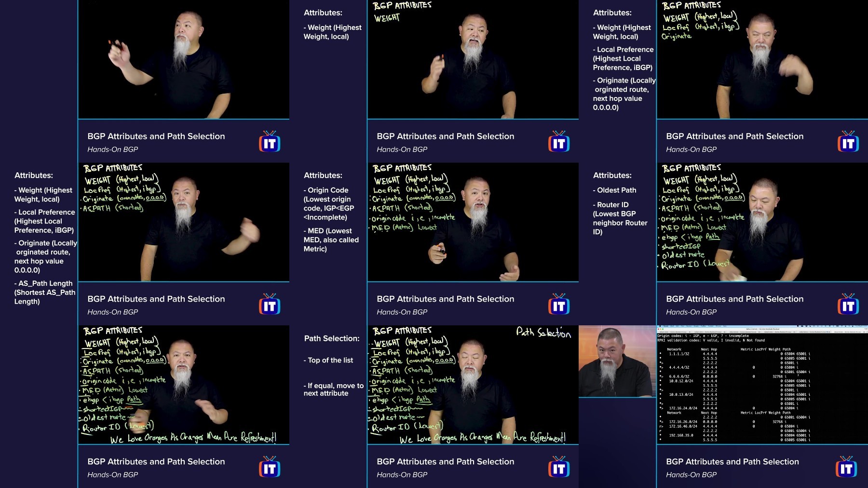This screenshot has height=488, width=868.
Task: Click the IT logo under the frame ending at MED
Action: tap(559, 304)
